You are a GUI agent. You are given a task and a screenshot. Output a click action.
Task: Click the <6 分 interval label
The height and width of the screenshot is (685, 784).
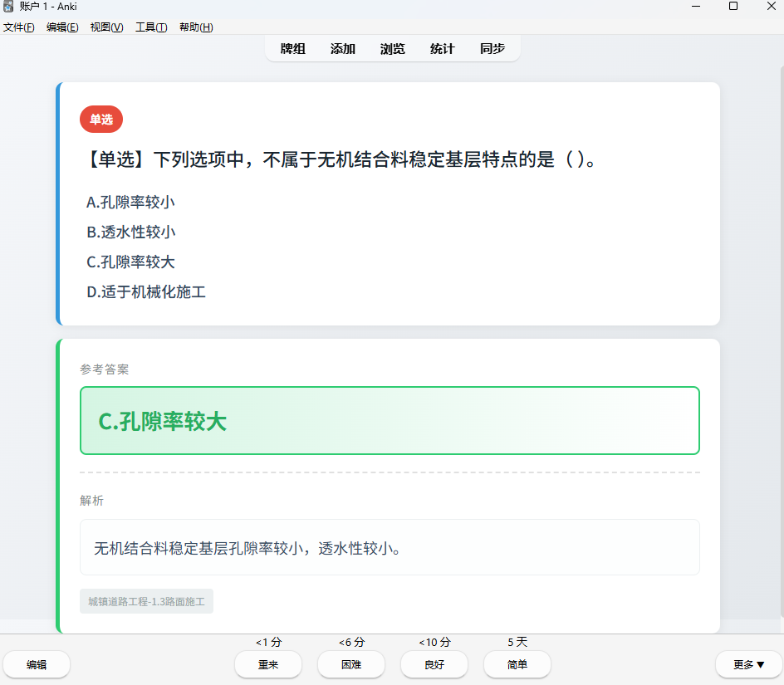pyautogui.click(x=351, y=642)
